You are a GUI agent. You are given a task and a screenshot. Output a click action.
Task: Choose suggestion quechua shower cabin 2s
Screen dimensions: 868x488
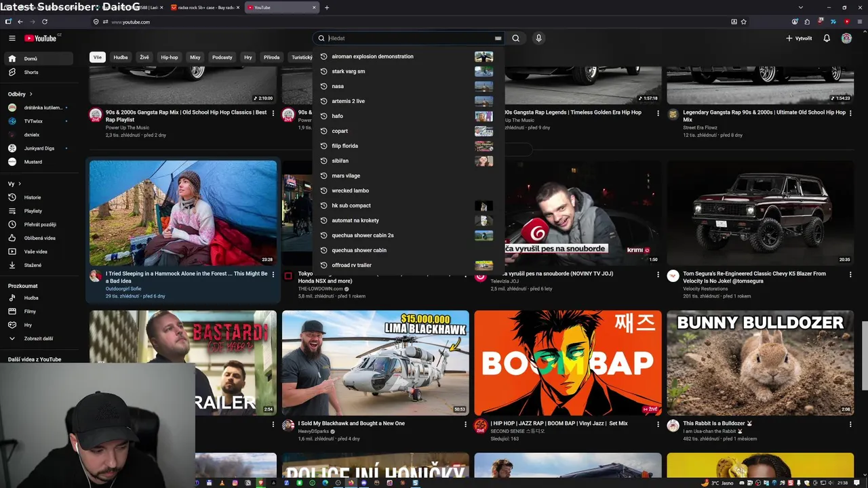[408, 235]
